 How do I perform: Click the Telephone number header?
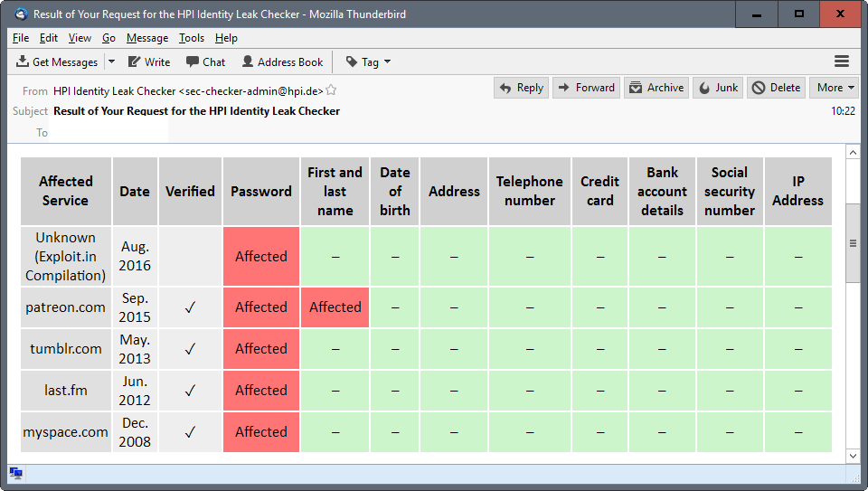[530, 191]
